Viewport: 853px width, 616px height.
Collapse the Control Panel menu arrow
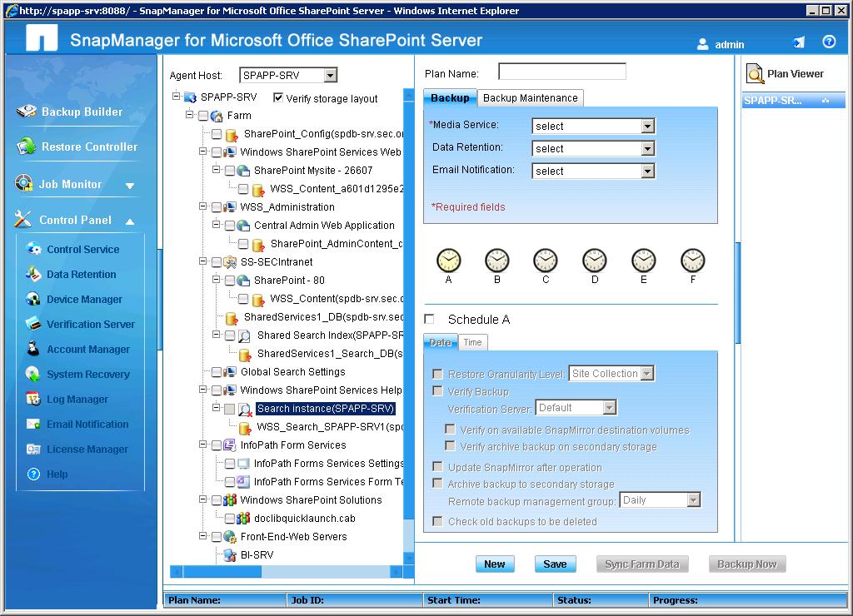130,221
